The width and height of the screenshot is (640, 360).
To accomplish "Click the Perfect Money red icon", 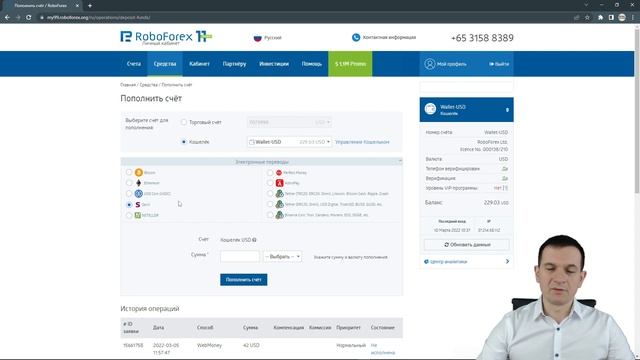I will [x=279, y=173].
